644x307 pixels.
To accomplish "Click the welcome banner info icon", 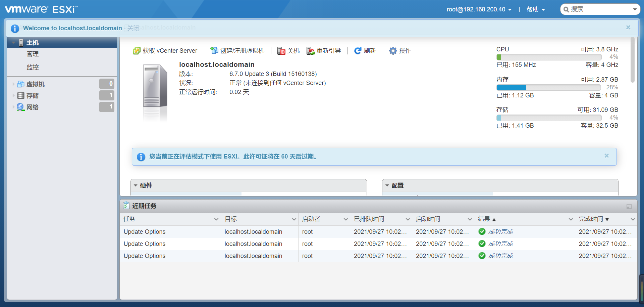I will [x=15, y=29].
